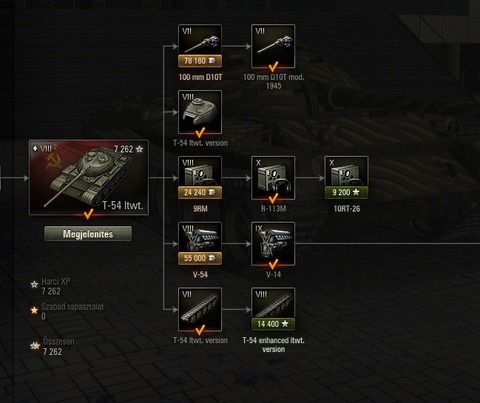The image size is (480, 403).
Task: Select the 100 mm D10T gun module
Action: 200,46
